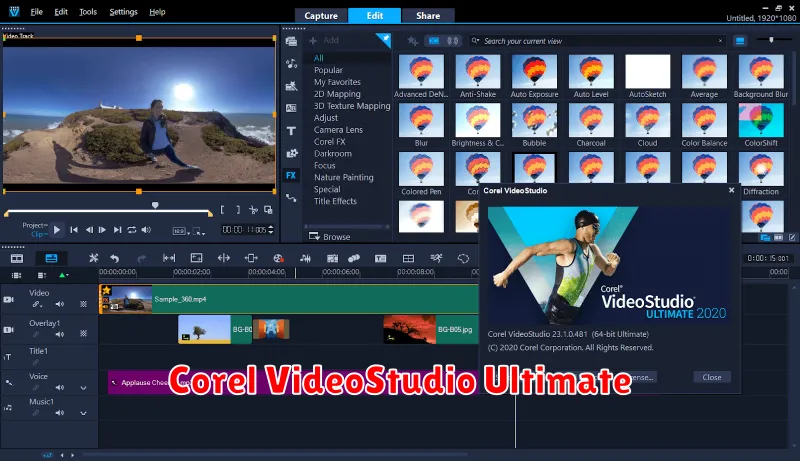800x461 pixels.
Task: Open the Motion path library icon
Action: coord(291,198)
